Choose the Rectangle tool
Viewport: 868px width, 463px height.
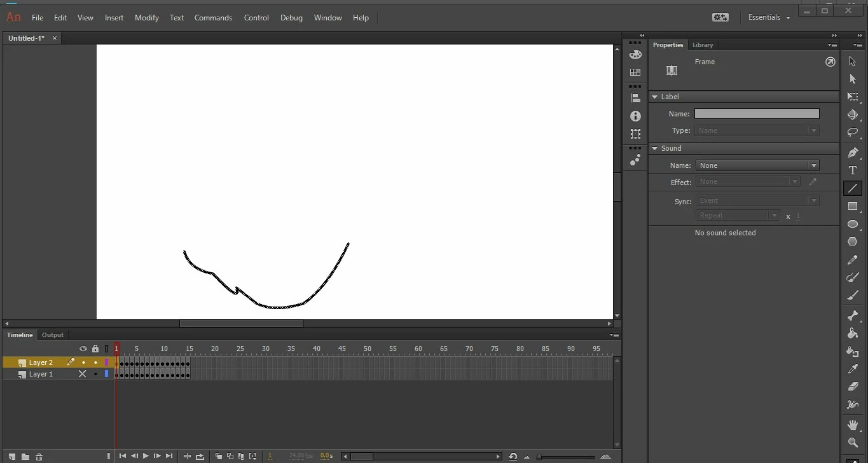(853, 206)
